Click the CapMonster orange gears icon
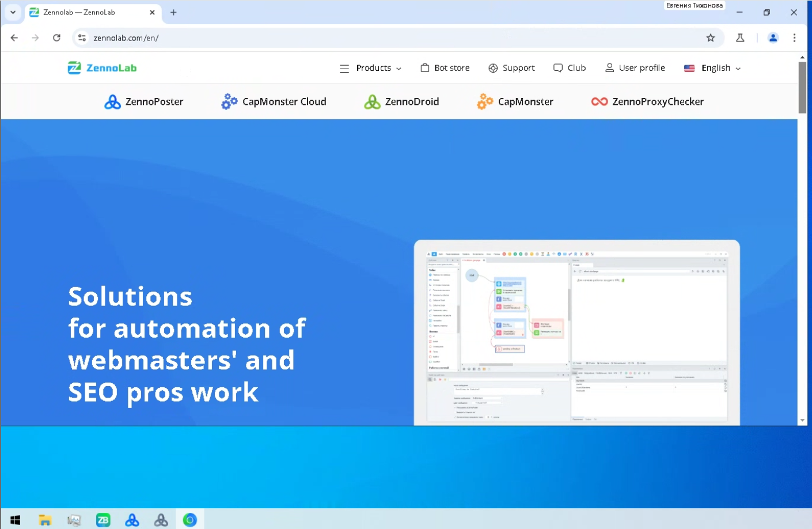 pos(485,101)
